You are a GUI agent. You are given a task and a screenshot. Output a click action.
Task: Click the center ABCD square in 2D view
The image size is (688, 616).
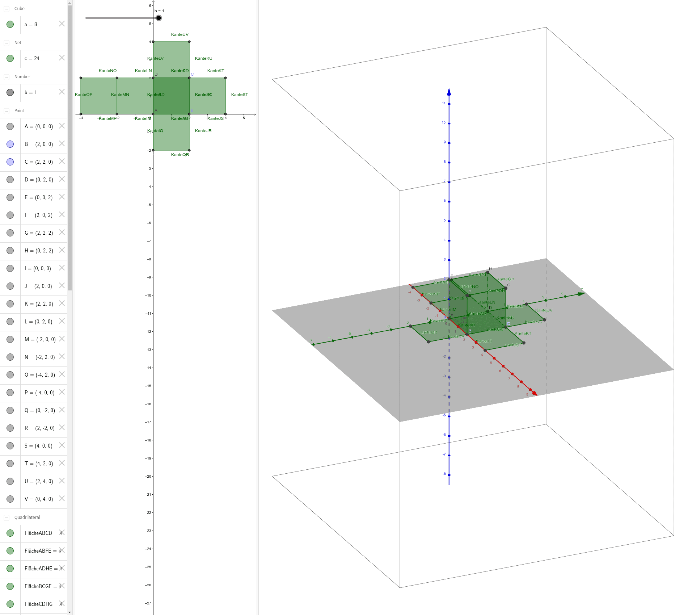(x=171, y=96)
